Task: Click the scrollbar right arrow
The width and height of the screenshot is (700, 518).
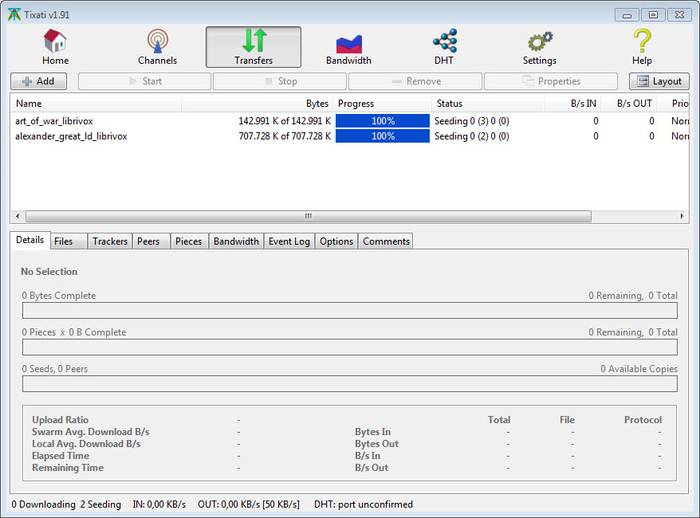Action: pyautogui.click(x=682, y=216)
